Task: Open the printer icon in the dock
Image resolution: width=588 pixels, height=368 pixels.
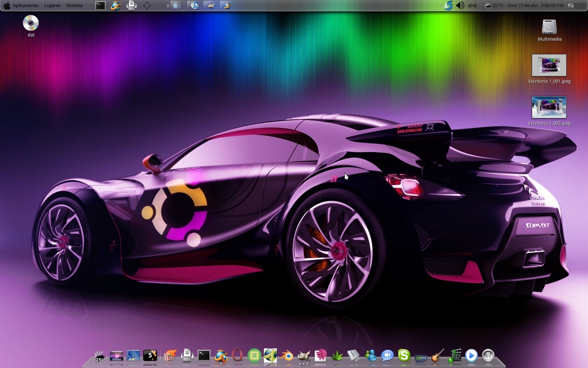Action: (187, 356)
